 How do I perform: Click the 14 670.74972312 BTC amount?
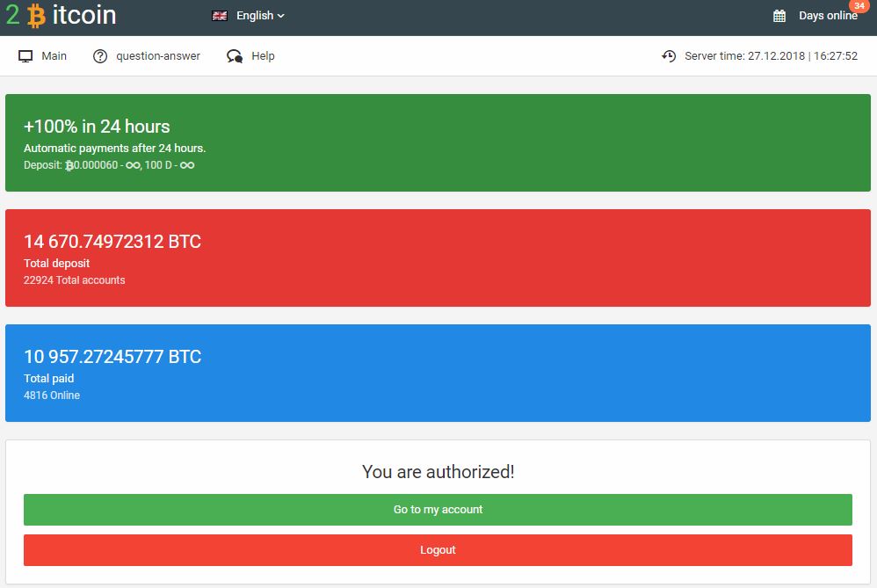click(x=112, y=242)
